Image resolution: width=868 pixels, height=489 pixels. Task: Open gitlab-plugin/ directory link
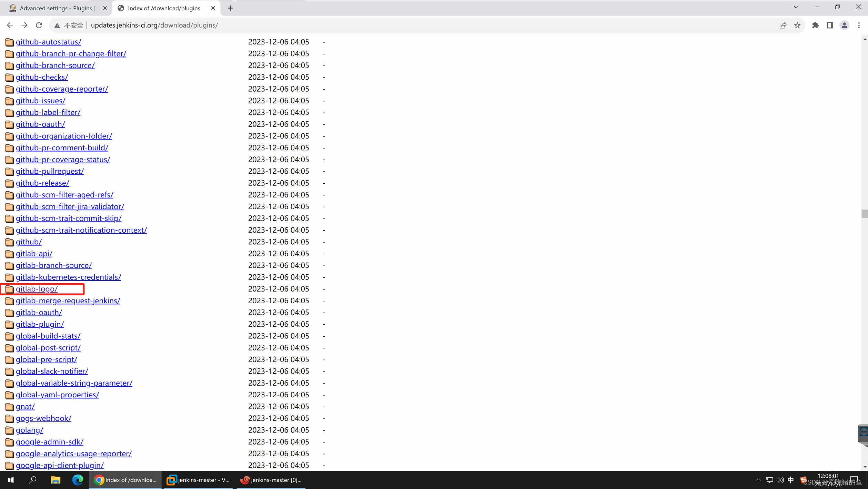[x=40, y=324]
